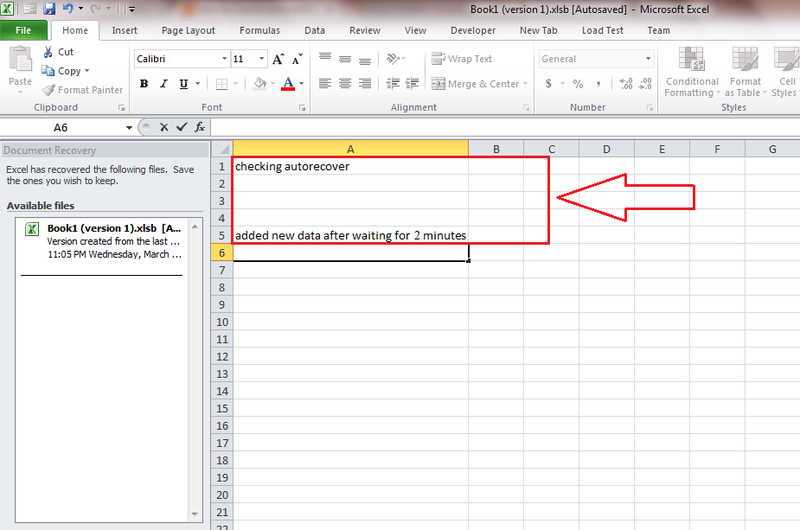Toggle Bold formatting

pyautogui.click(x=144, y=84)
